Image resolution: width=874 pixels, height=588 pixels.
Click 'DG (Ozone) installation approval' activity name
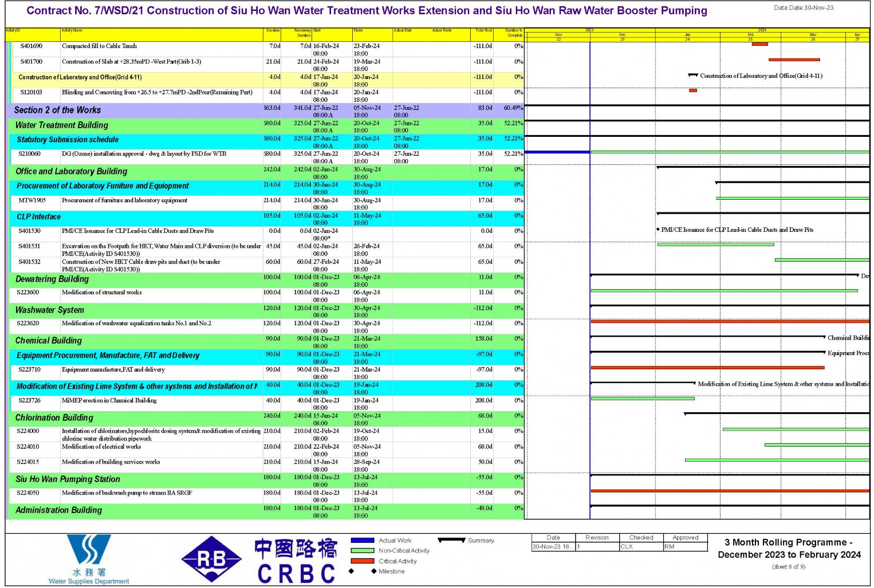click(x=144, y=154)
